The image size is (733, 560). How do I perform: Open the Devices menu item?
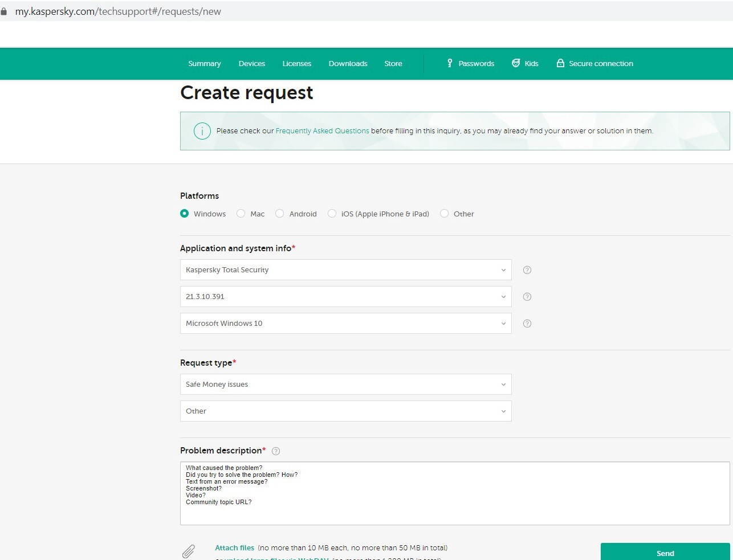[x=252, y=64]
